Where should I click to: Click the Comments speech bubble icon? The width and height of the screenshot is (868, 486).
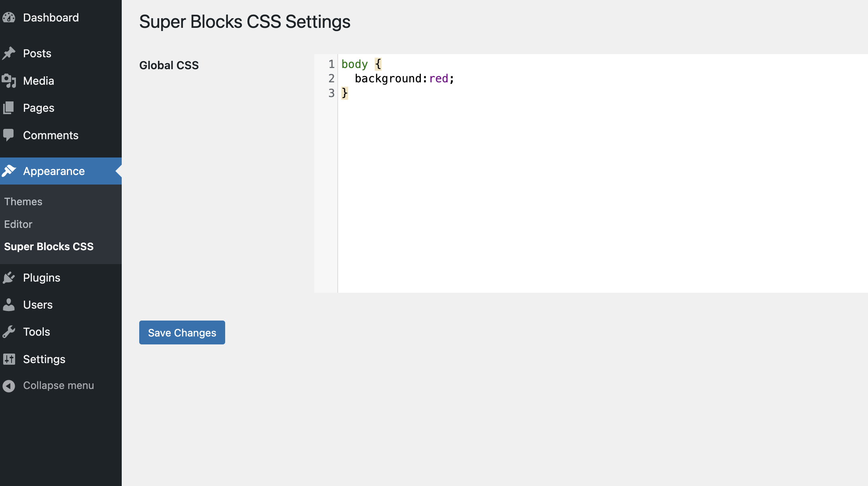click(x=9, y=135)
